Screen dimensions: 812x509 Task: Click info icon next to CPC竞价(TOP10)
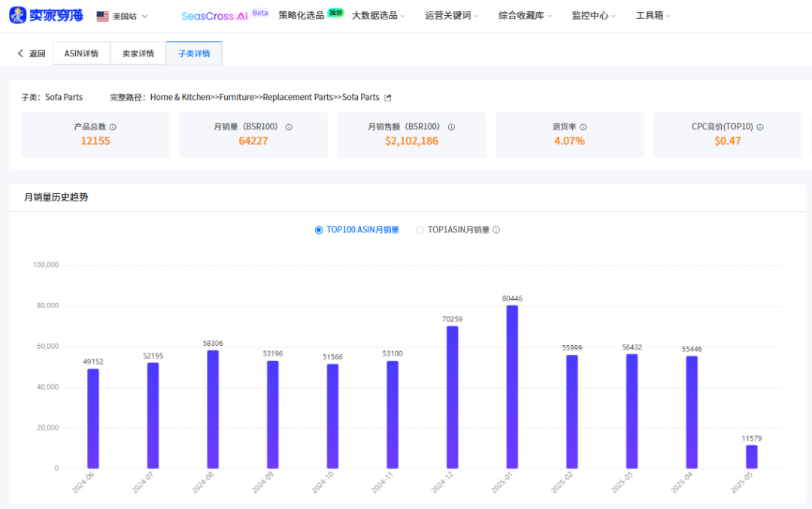760,127
